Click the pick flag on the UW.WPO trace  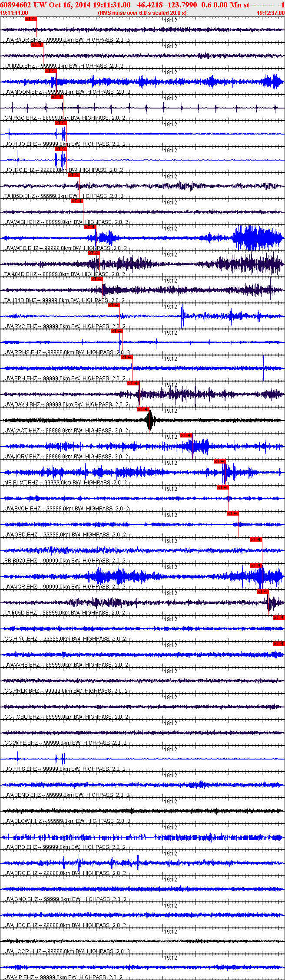[90, 227]
